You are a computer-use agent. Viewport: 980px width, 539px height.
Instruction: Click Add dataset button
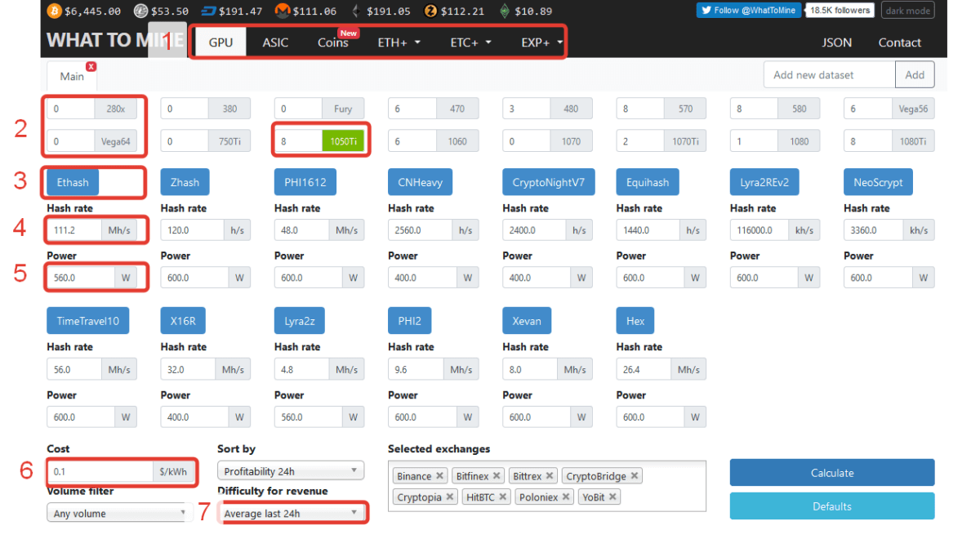click(915, 74)
